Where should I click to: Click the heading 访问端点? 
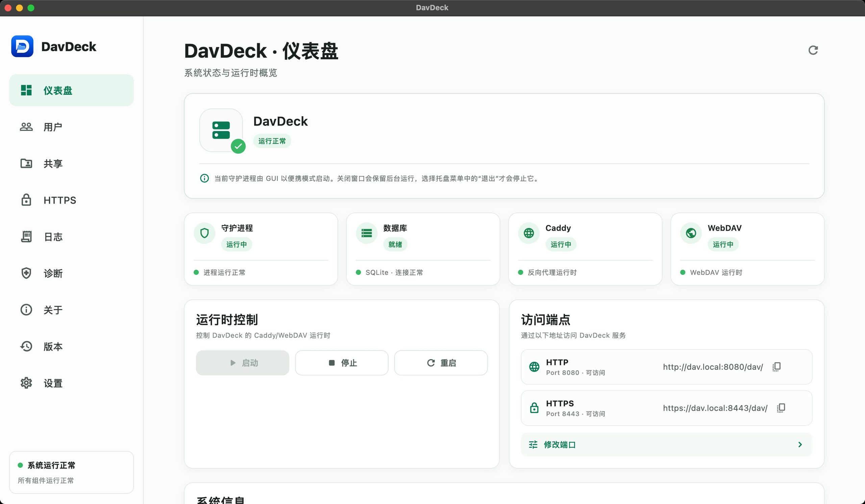pos(546,320)
